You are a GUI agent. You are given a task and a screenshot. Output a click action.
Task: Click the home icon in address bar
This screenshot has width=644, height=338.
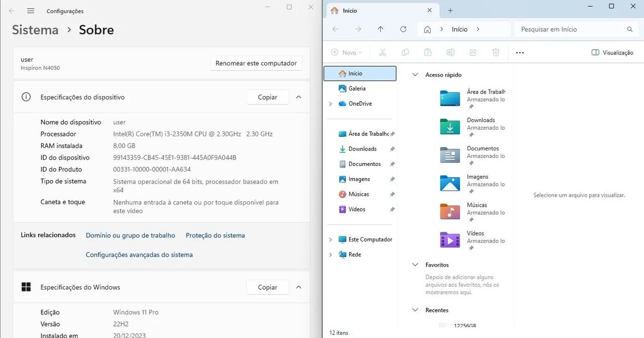[x=427, y=29]
